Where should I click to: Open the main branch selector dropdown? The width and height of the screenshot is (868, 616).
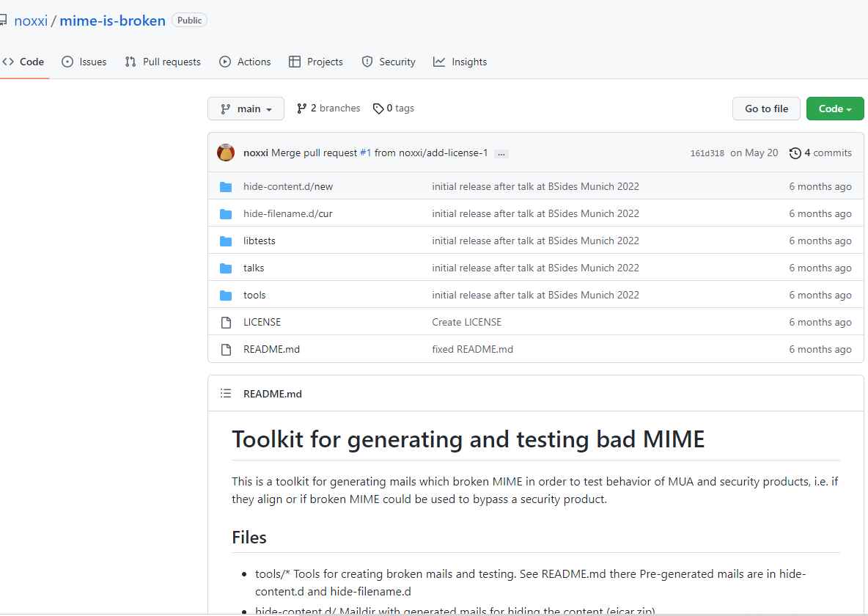[x=246, y=108]
